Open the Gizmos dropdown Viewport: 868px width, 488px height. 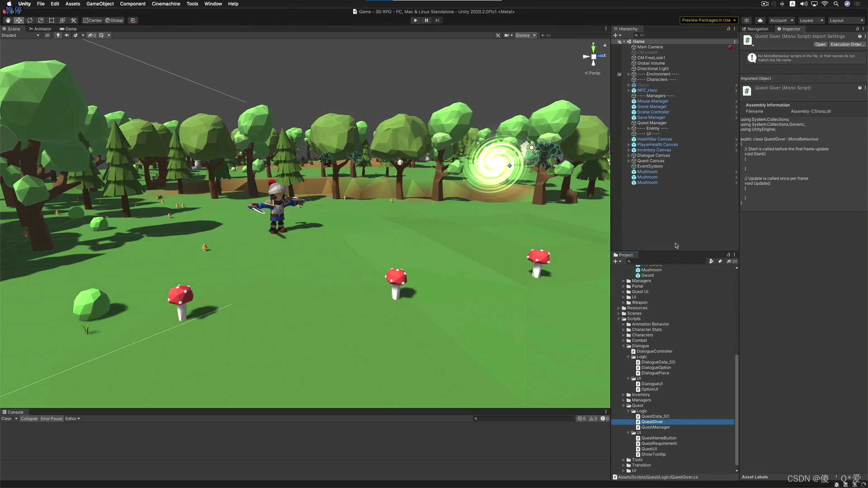pyautogui.click(x=525, y=35)
